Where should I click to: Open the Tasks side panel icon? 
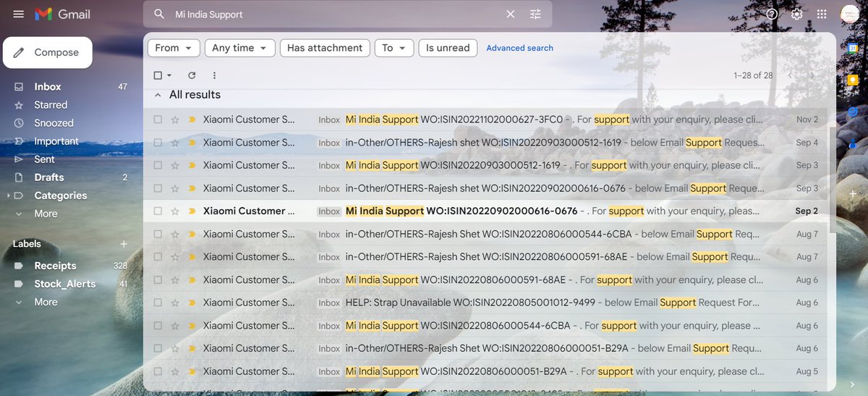[853, 111]
